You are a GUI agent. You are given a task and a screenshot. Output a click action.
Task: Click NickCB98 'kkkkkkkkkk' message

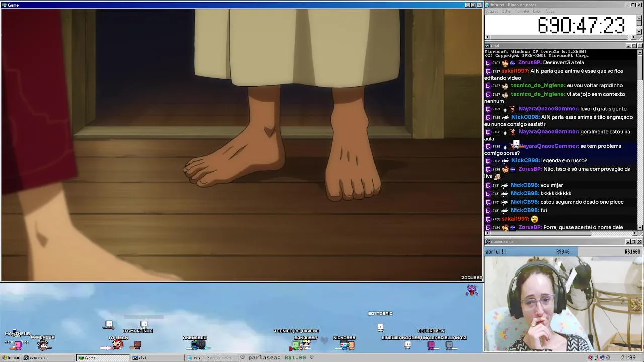556,194
